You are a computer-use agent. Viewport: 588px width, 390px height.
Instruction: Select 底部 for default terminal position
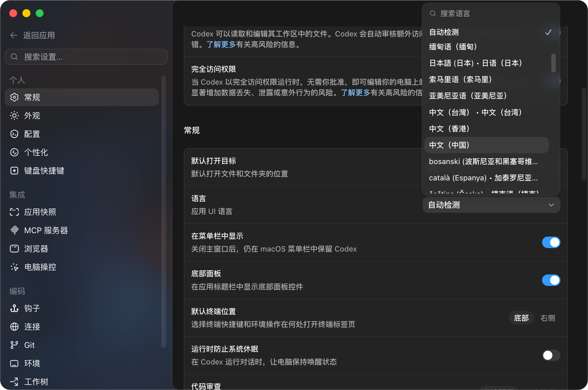(521, 318)
